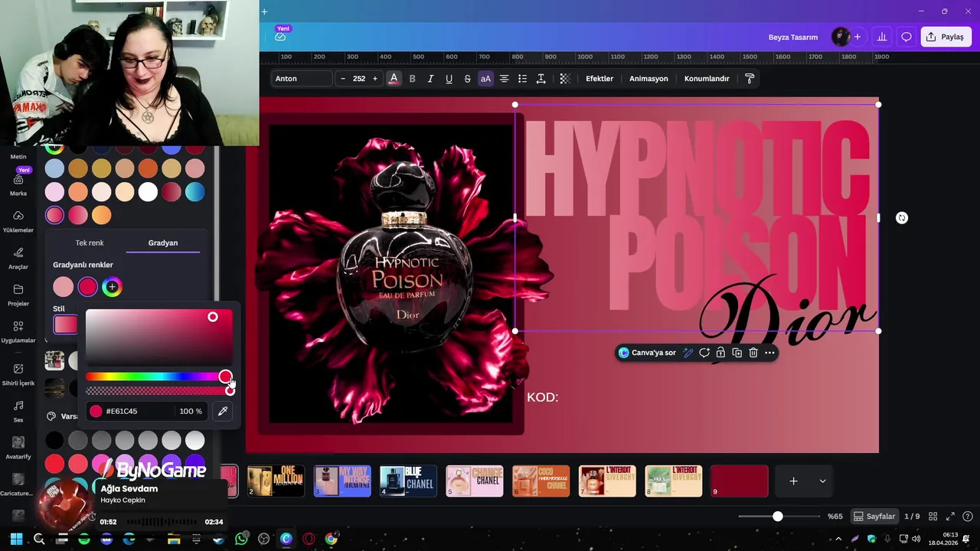Toggle underline formatting
Screen dimensions: 980x551
pyautogui.click(x=449, y=79)
